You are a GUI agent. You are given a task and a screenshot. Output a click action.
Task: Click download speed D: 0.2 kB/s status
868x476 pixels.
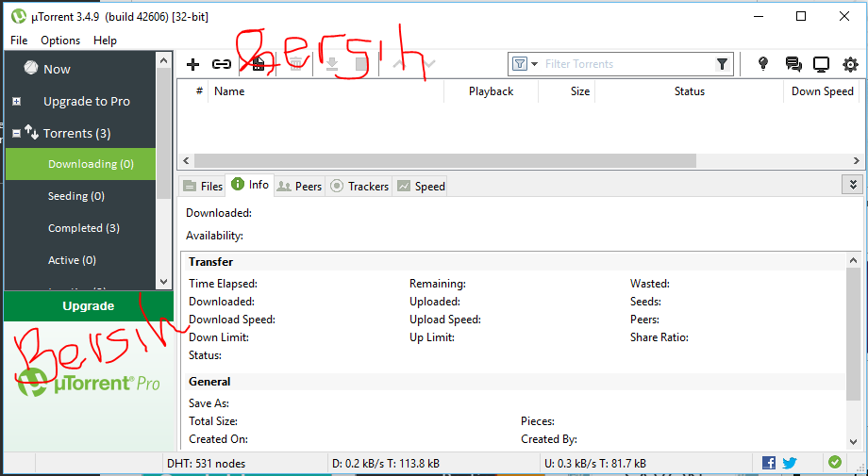(x=386, y=464)
